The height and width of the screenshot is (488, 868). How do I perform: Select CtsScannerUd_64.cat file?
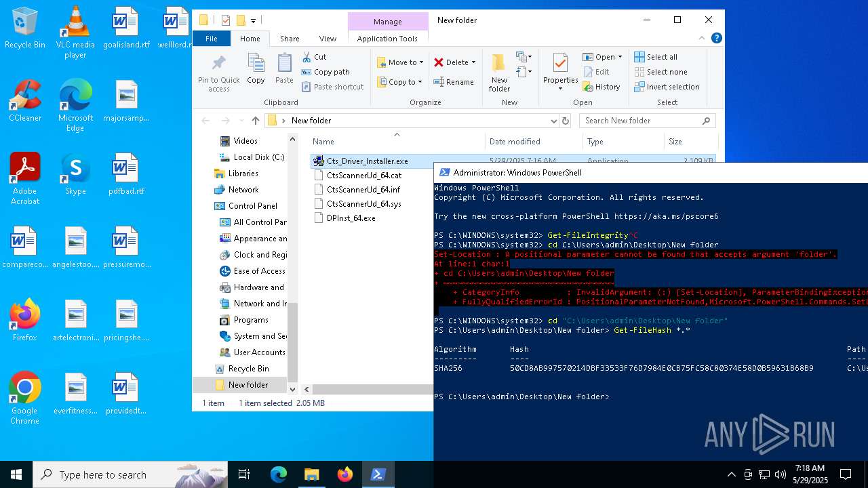pos(364,176)
